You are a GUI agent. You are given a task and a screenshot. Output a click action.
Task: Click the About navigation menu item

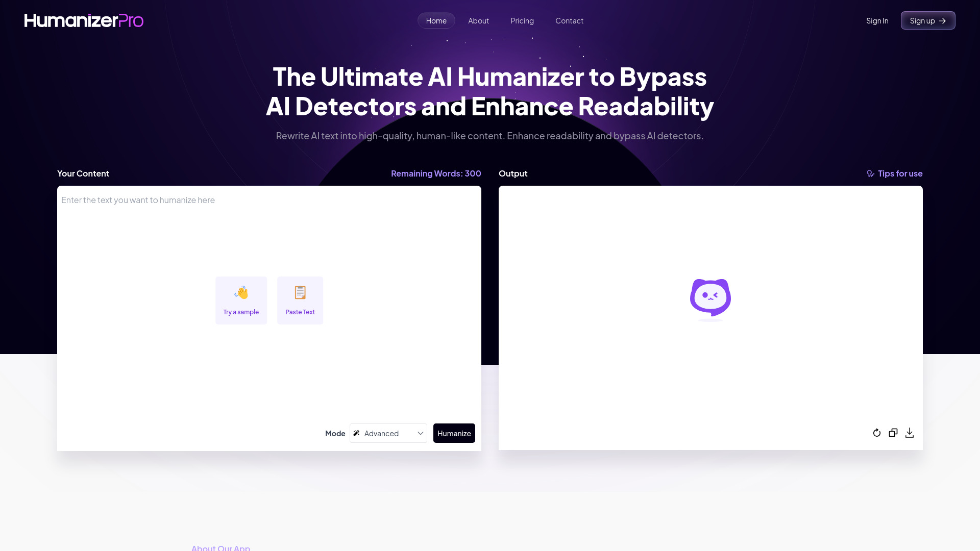(x=479, y=20)
